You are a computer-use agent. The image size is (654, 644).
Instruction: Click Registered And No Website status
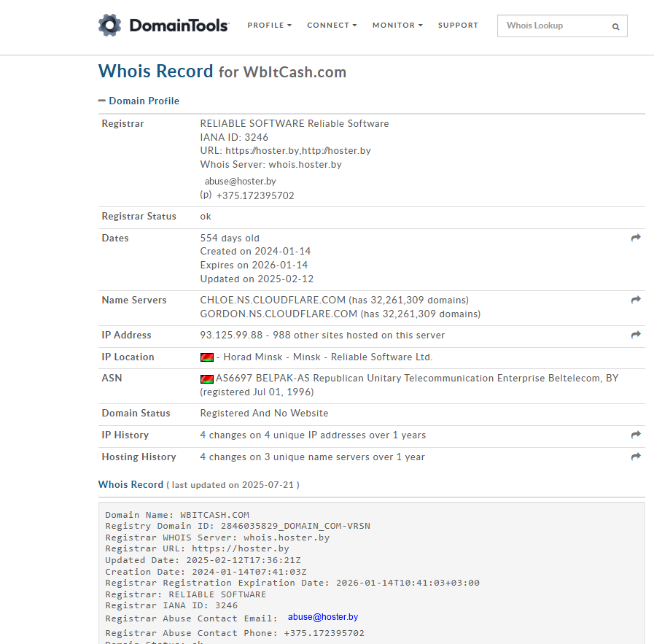[264, 414]
